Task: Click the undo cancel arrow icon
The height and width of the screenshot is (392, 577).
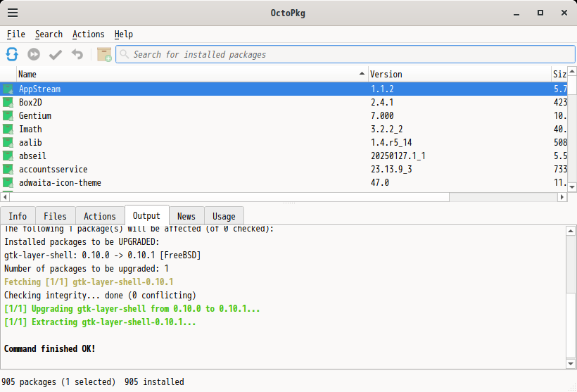Action: click(x=77, y=54)
